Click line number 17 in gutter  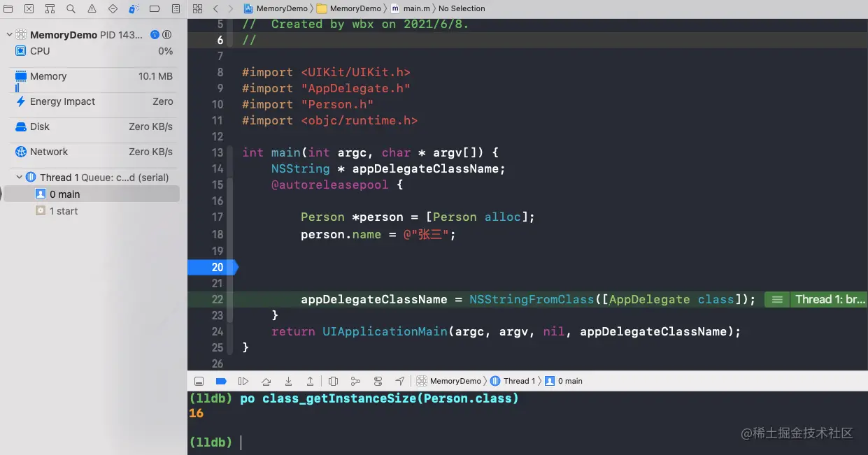click(x=217, y=217)
